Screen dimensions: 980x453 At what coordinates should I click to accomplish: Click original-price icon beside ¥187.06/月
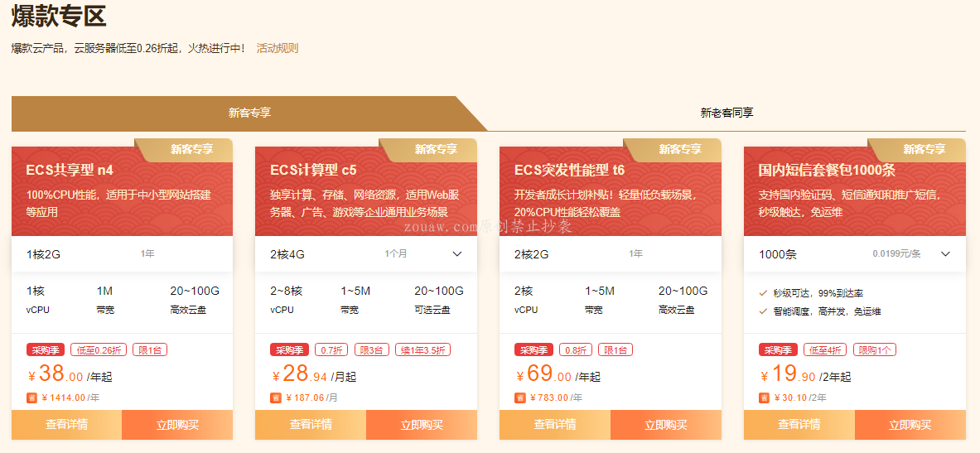[x=276, y=398]
